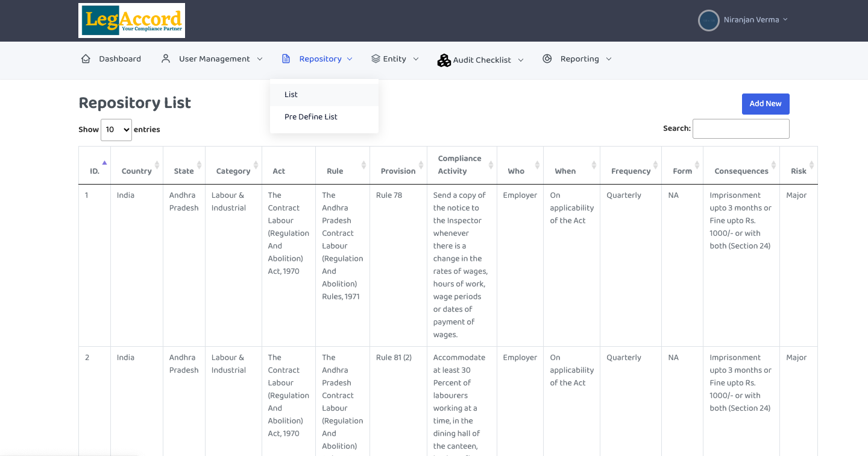Click the Entity layers icon

(376, 59)
